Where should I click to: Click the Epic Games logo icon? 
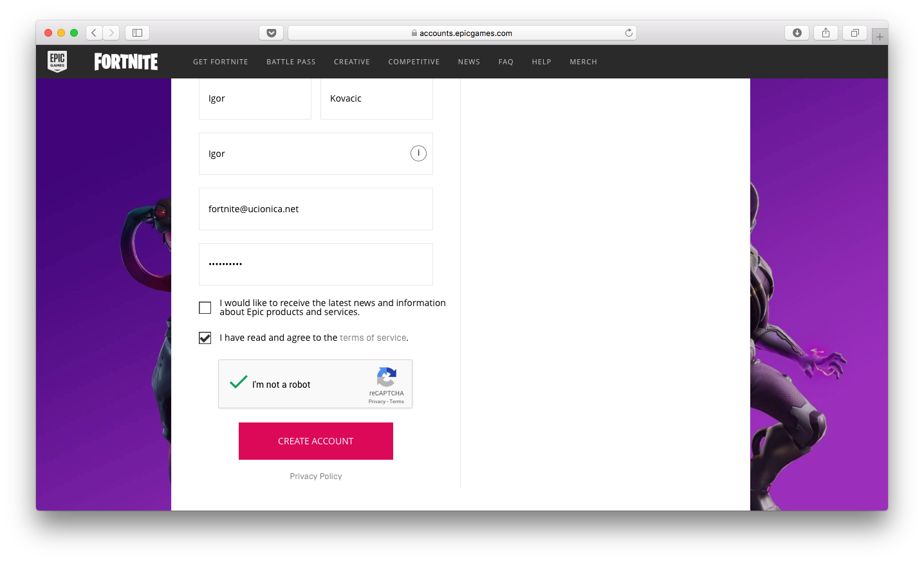(x=57, y=62)
